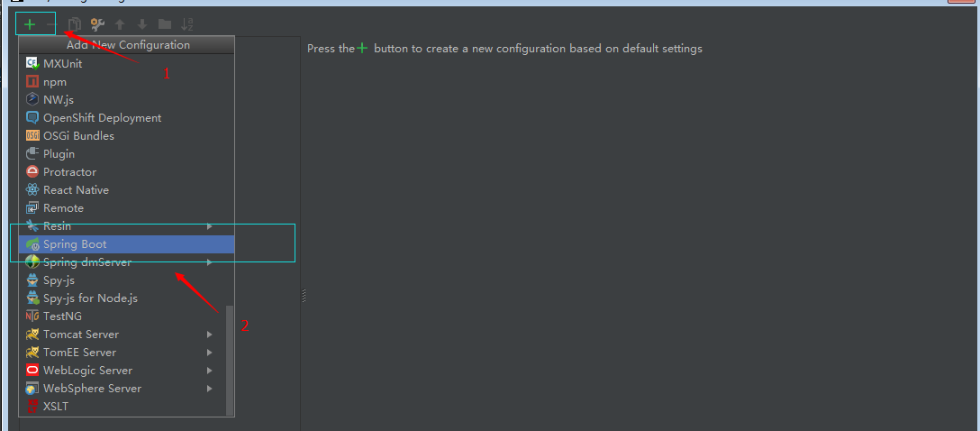
Task: Expand the TomEE Server submenu arrow
Action: 210,353
